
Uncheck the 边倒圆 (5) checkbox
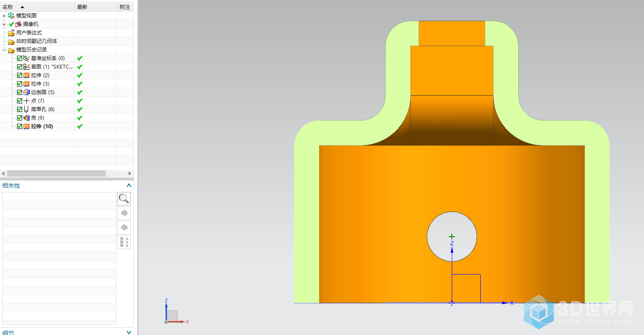(20, 92)
